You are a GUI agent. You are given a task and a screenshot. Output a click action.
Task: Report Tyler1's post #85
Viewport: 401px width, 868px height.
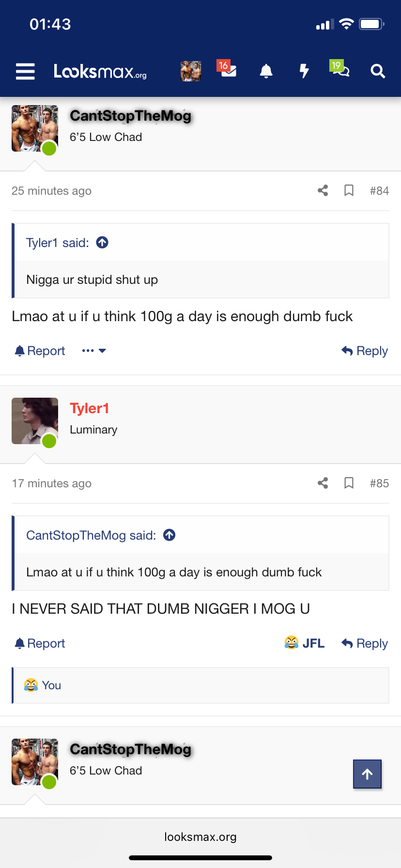[x=40, y=643]
